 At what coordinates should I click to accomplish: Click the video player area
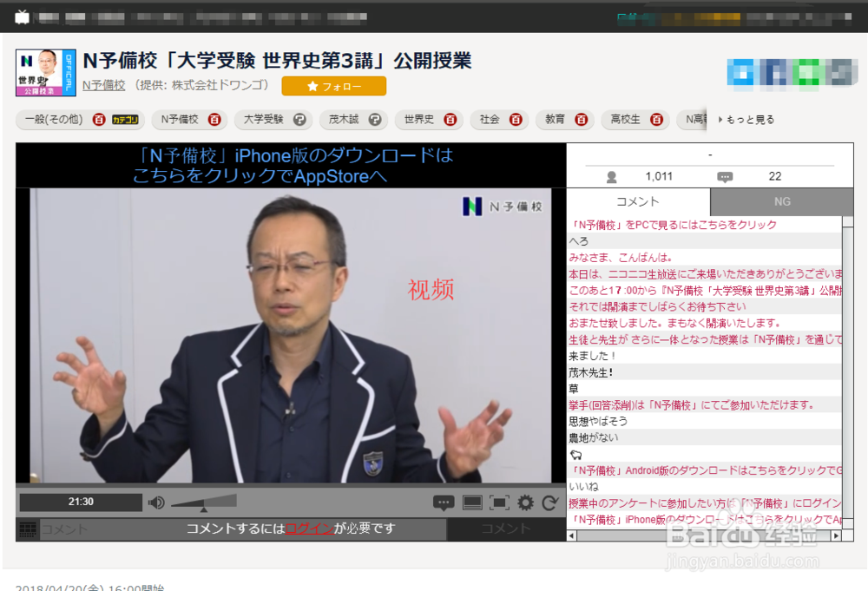click(291, 335)
